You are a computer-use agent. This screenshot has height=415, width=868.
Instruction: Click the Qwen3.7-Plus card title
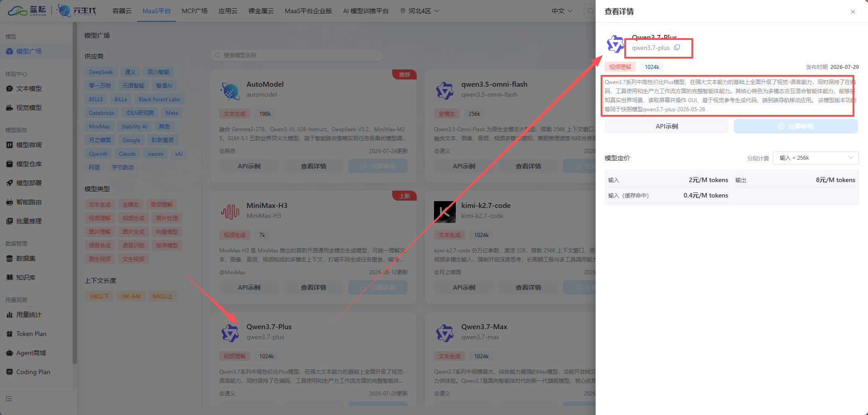coord(269,326)
